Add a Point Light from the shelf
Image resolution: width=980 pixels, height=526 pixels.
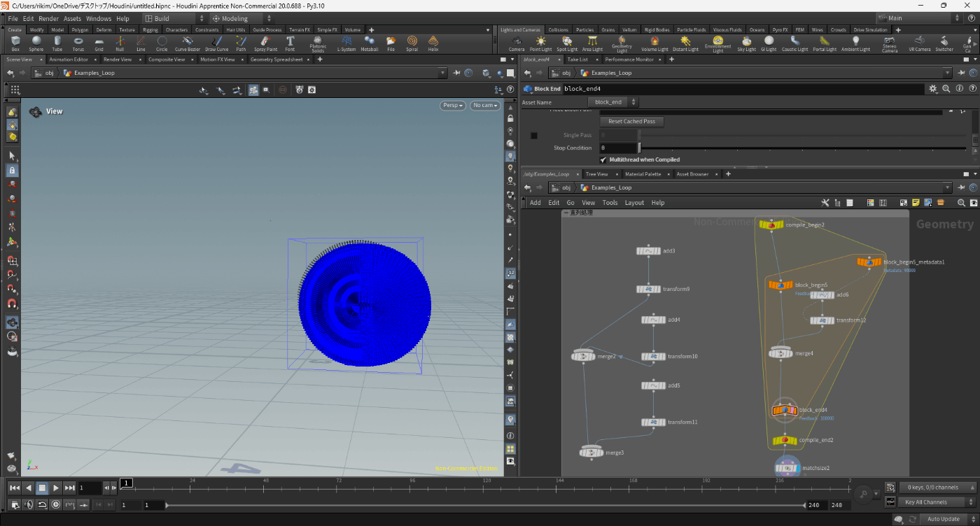point(540,43)
